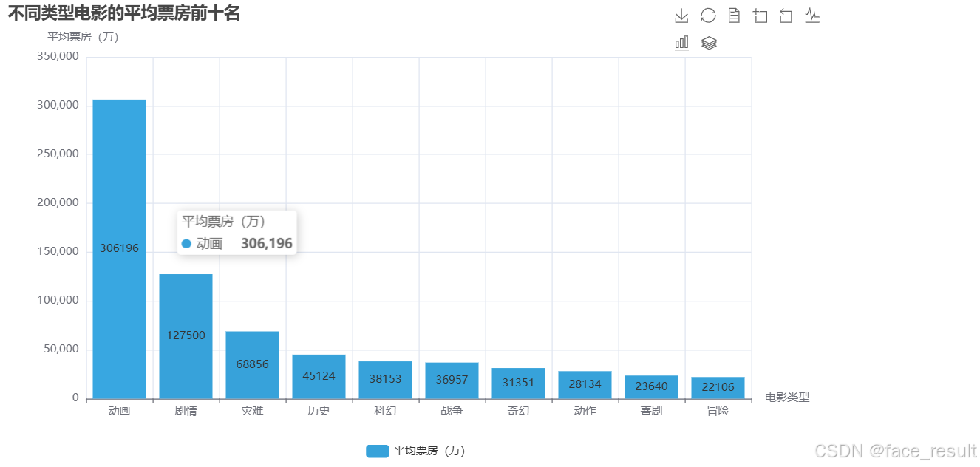Click the chart title 不同类型电影的平均票房前十名
The height and width of the screenshot is (467, 980).
click(x=124, y=13)
